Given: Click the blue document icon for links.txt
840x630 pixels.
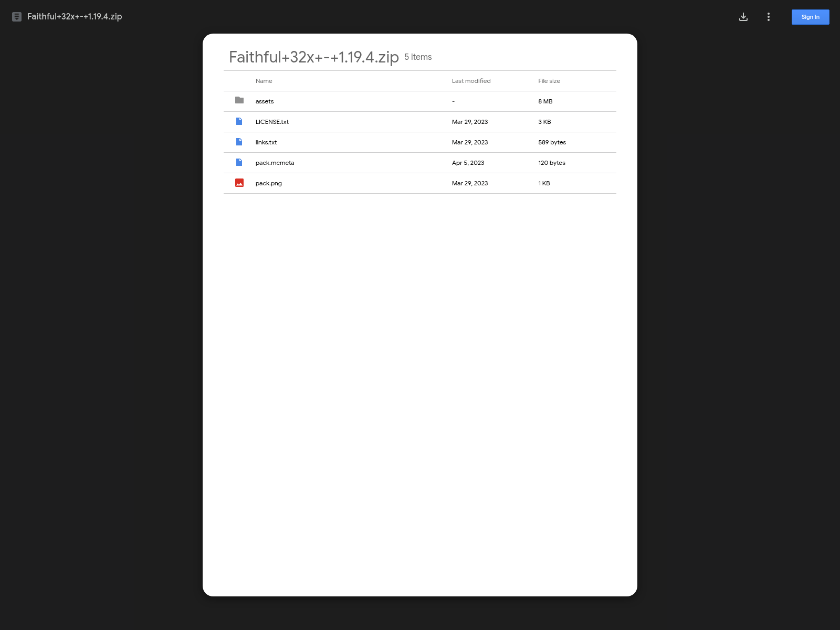Looking at the screenshot, I should coord(239,142).
